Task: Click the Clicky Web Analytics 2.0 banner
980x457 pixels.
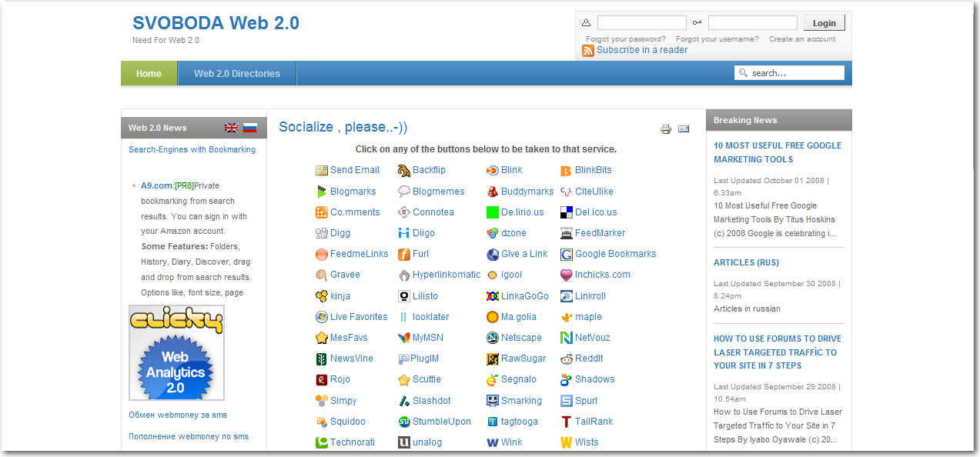Action: 176,352
